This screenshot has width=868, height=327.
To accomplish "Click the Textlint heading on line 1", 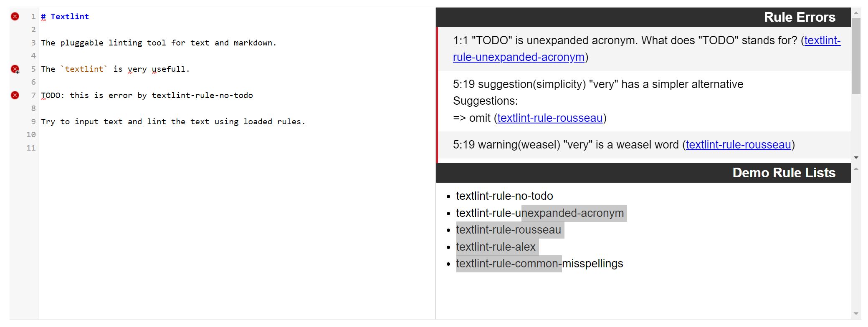I will tap(69, 17).
